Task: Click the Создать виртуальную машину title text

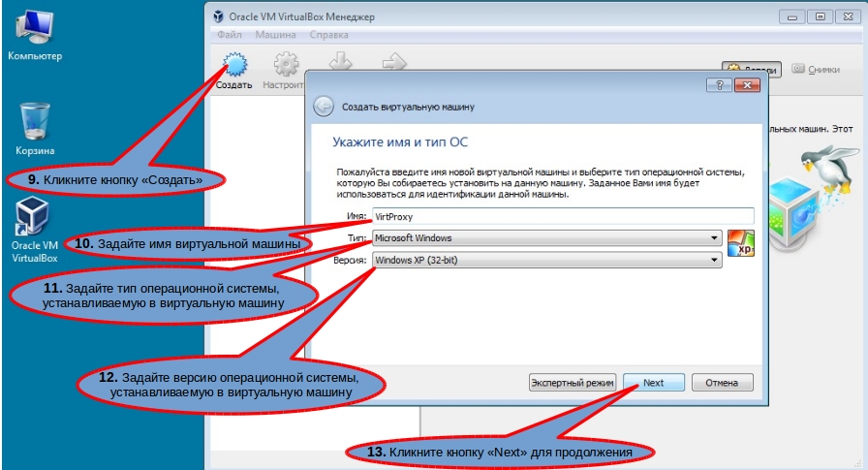Action: [x=408, y=107]
